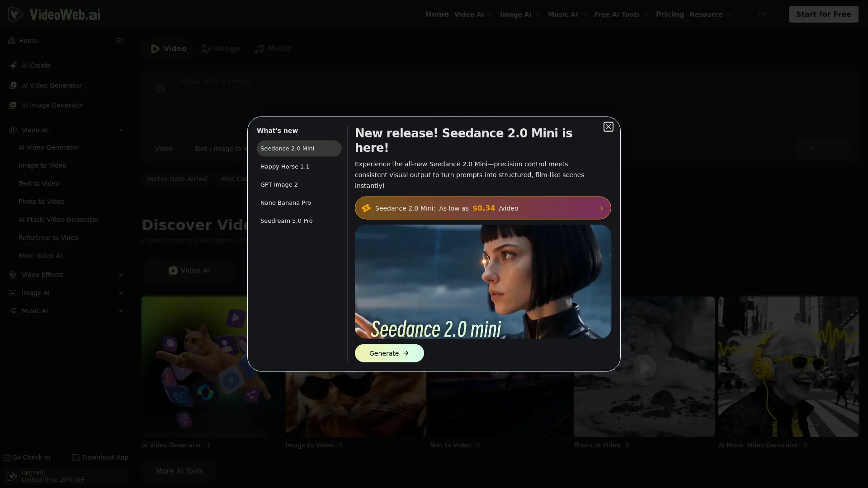
Task: Click the Upgrade logo icon
Action: pos(12,476)
